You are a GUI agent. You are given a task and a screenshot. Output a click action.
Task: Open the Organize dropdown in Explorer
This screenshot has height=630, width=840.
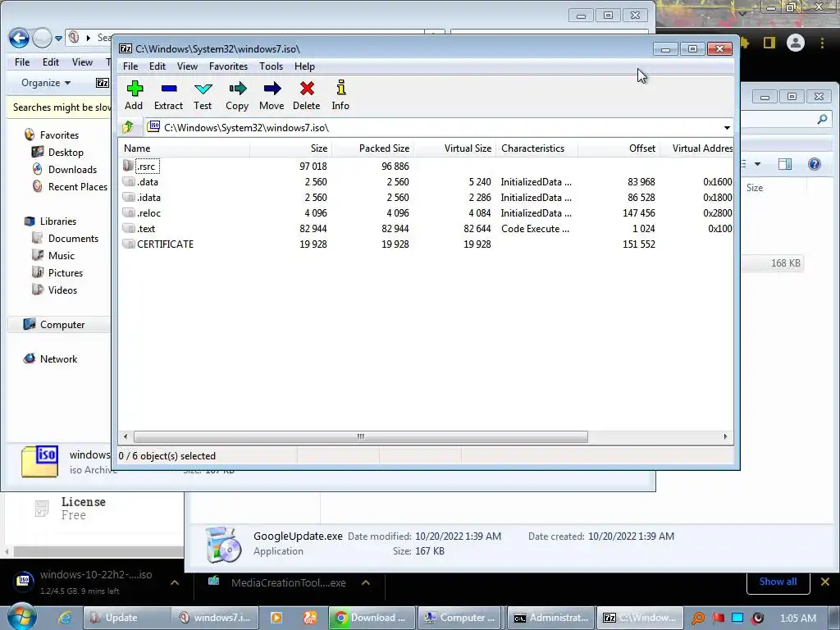tap(46, 83)
